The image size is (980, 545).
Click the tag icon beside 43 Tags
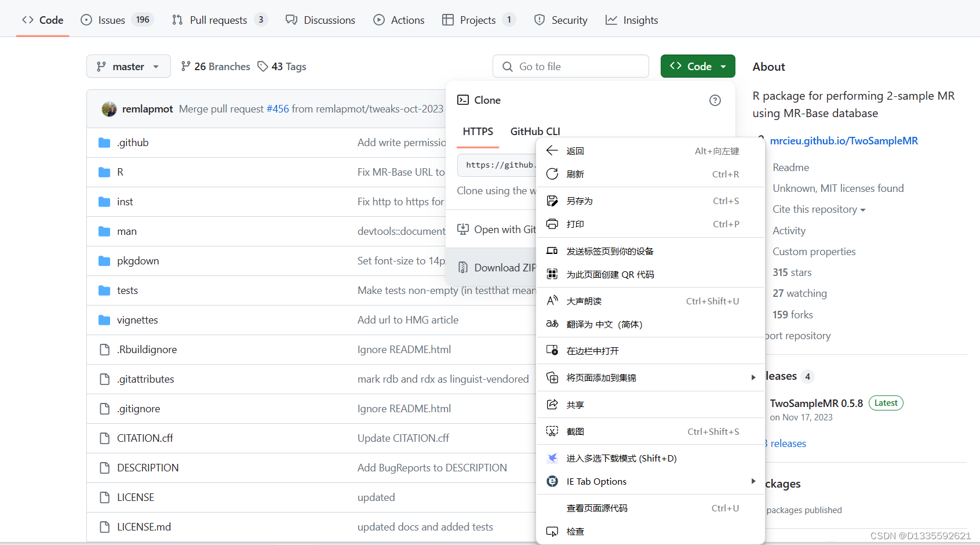tap(263, 66)
